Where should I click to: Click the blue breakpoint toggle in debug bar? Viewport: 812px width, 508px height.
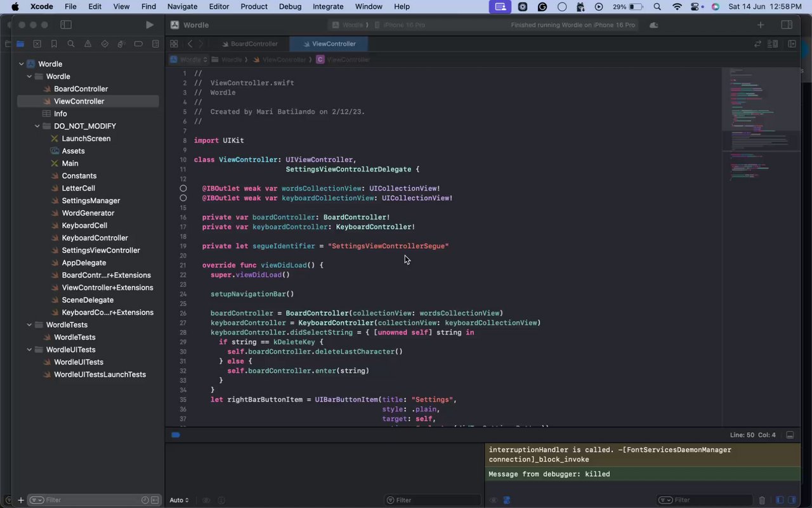[176, 435]
